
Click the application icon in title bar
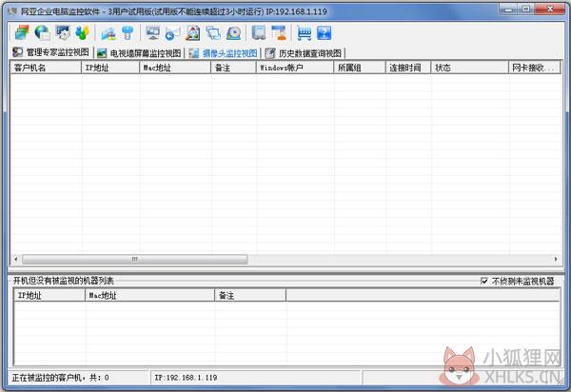coord(12,11)
